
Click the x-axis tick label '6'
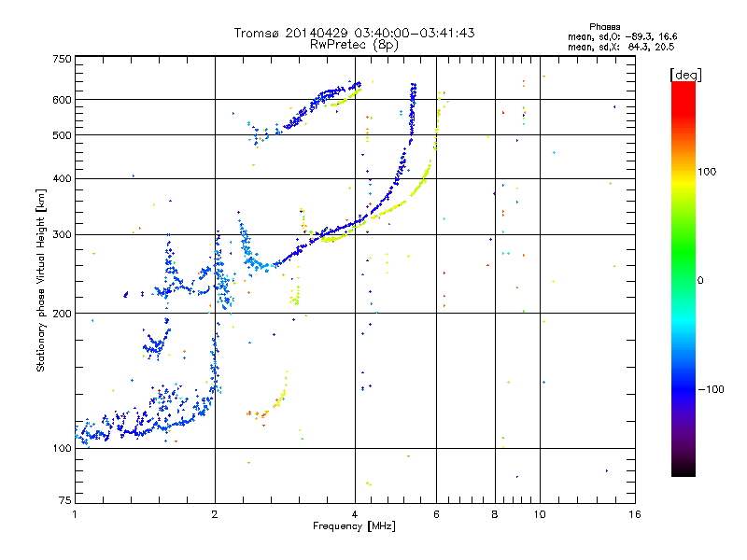tap(436, 514)
